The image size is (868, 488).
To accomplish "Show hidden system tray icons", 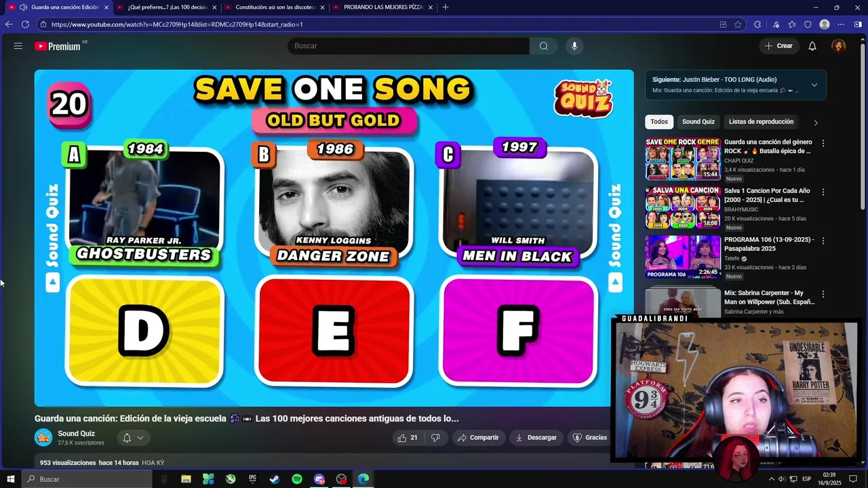I will (x=771, y=479).
